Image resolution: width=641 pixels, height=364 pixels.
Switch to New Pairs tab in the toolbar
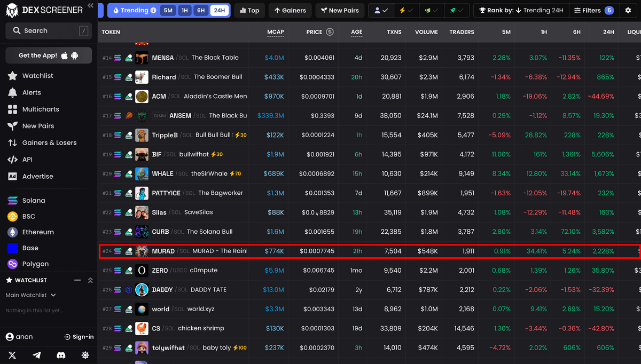click(x=340, y=10)
